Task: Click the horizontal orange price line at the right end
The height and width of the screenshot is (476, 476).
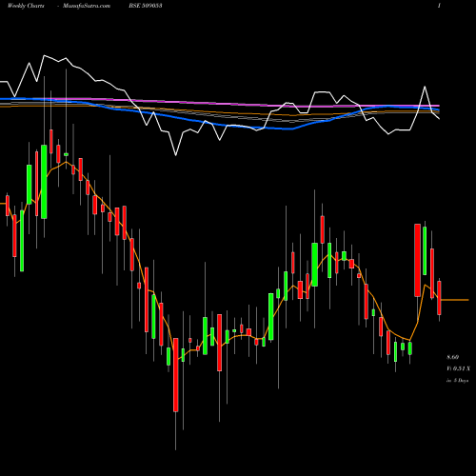Action: point(455,300)
